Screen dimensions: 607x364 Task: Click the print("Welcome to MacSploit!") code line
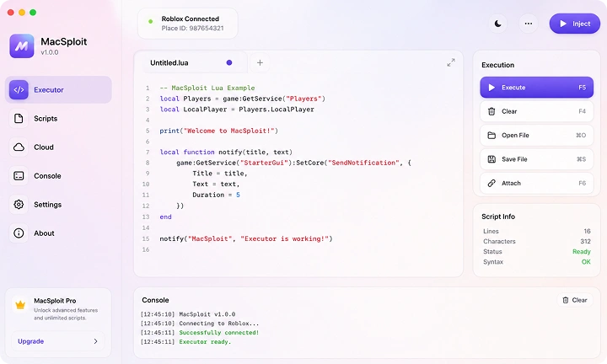(x=218, y=131)
